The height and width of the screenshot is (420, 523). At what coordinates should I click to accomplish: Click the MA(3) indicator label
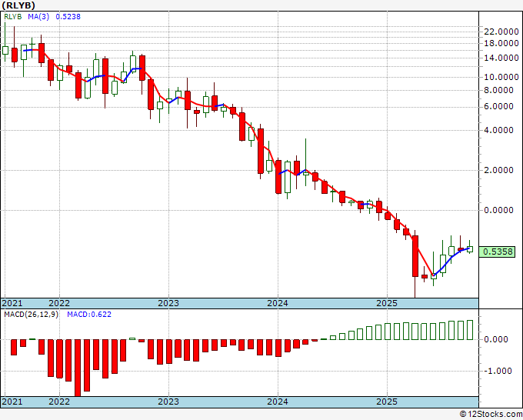[x=38, y=17]
